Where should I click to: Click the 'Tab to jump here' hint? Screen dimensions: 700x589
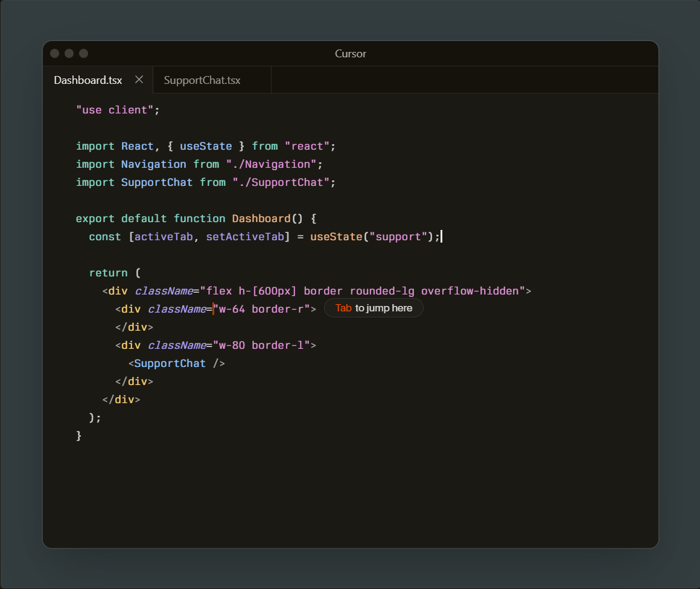point(374,308)
